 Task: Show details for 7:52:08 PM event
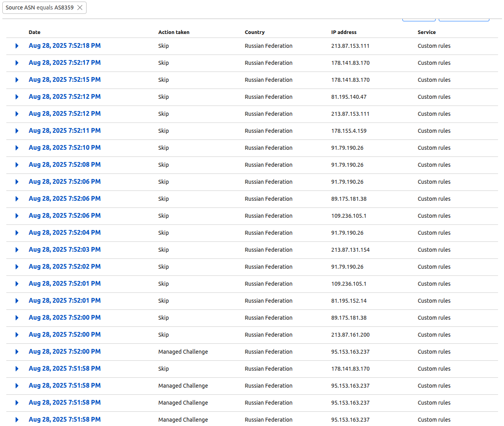click(17, 165)
